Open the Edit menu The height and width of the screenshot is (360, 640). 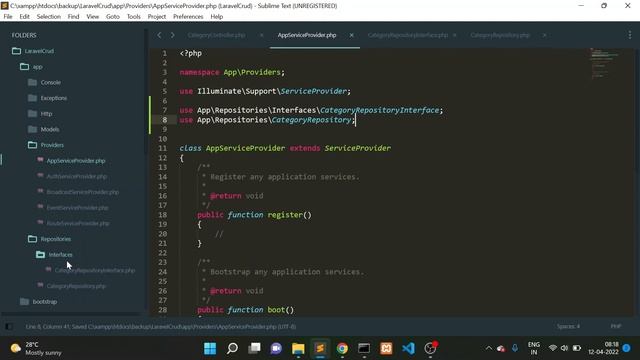[x=24, y=17]
